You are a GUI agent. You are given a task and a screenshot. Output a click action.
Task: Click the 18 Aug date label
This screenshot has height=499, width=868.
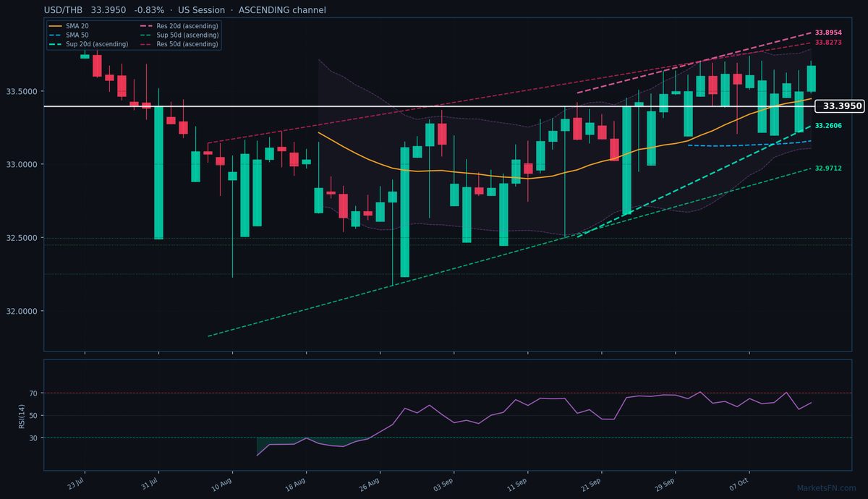coord(295,482)
